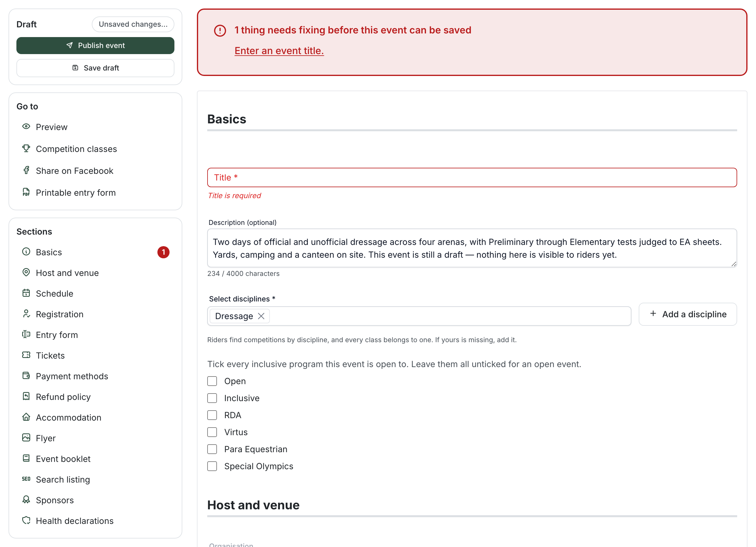Image resolution: width=756 pixels, height=547 pixels.
Task: Click the SEO icon for Search listing
Action: coord(26,479)
